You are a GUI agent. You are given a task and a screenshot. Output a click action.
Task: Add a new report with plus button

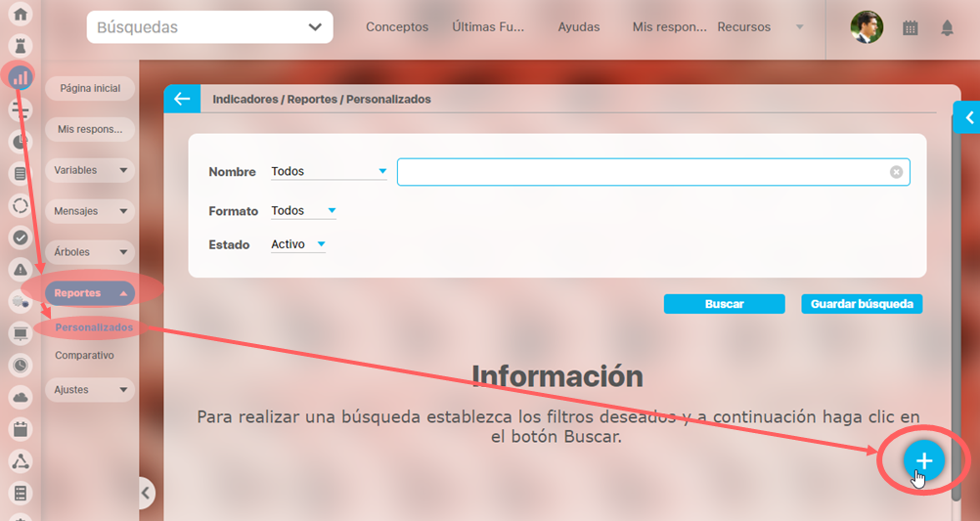pyautogui.click(x=923, y=460)
